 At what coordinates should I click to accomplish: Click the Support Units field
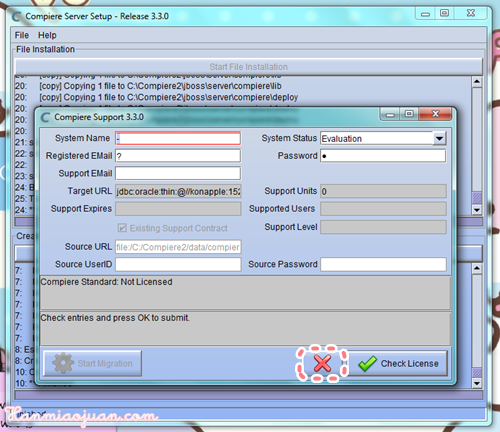383,191
